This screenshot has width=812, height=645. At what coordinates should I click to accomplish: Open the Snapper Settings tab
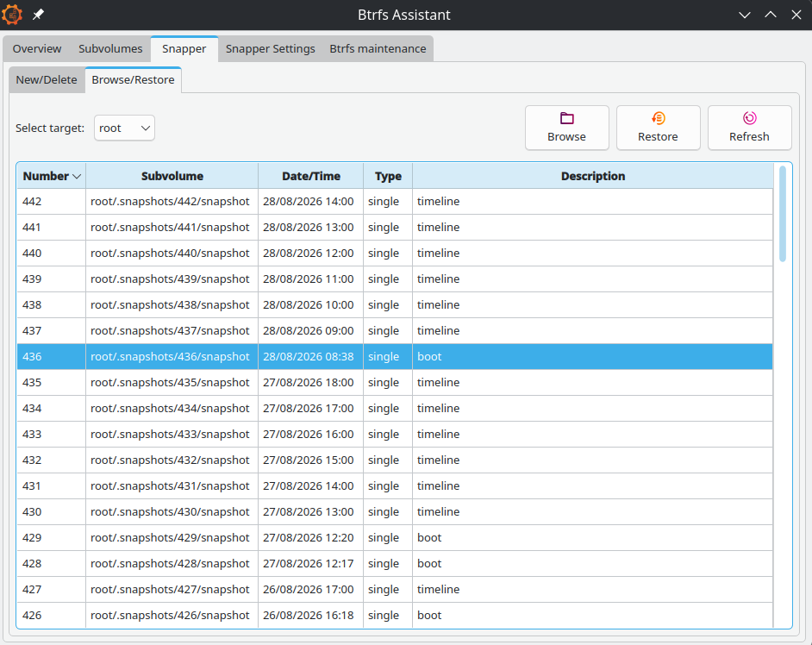[x=271, y=48]
